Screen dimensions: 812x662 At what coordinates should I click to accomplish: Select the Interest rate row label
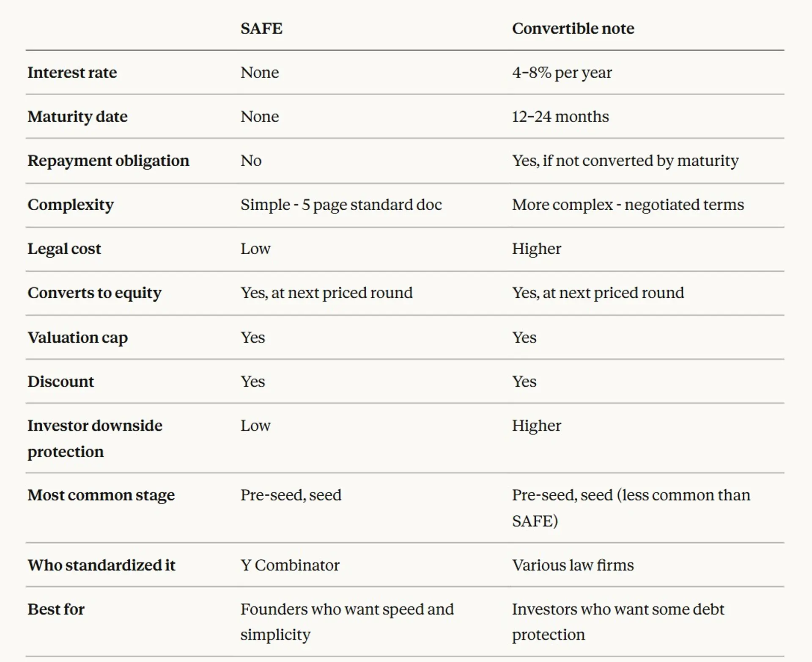[72, 73]
